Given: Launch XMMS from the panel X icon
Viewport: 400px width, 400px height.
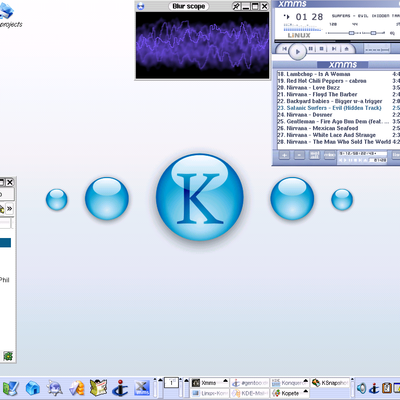Looking at the screenshot, I should click(x=142, y=388).
